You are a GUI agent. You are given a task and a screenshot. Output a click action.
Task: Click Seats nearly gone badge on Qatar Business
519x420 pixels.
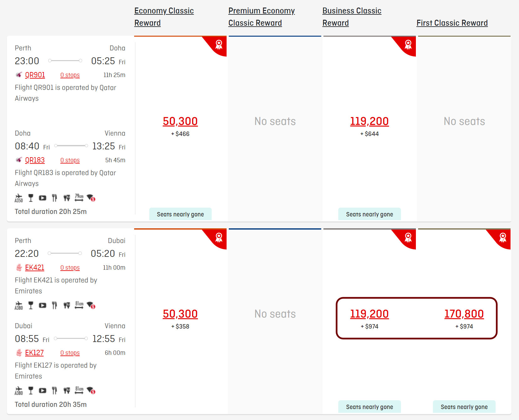click(x=370, y=214)
